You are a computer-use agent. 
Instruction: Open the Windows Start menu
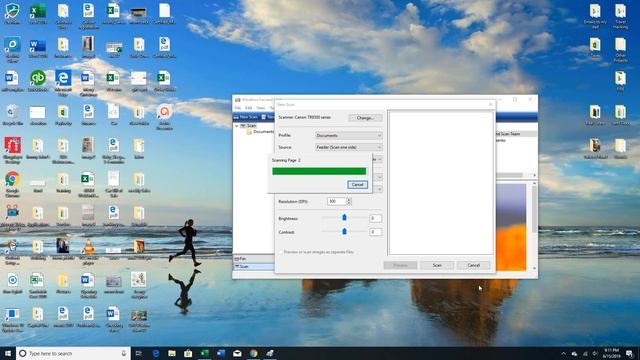8,353
